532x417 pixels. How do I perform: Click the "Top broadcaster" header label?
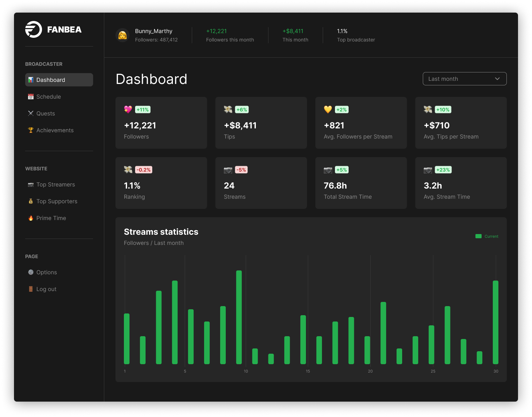pos(356,40)
